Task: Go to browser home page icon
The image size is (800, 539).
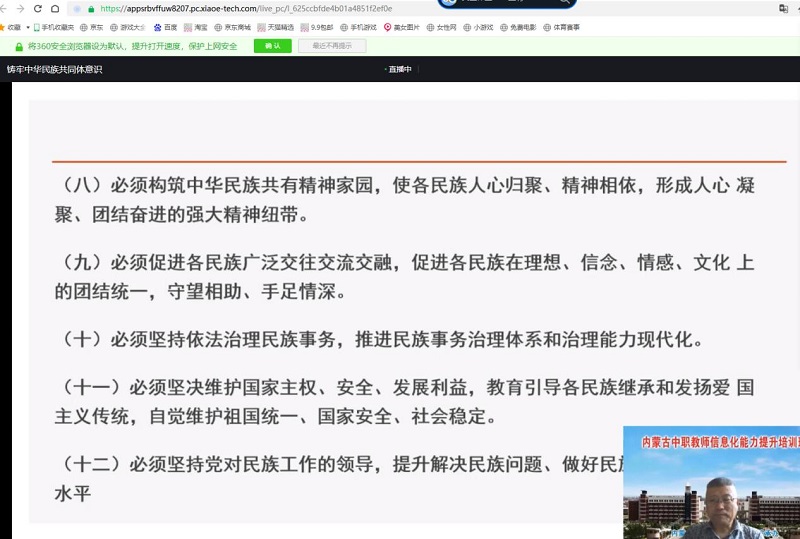Action: (56, 8)
